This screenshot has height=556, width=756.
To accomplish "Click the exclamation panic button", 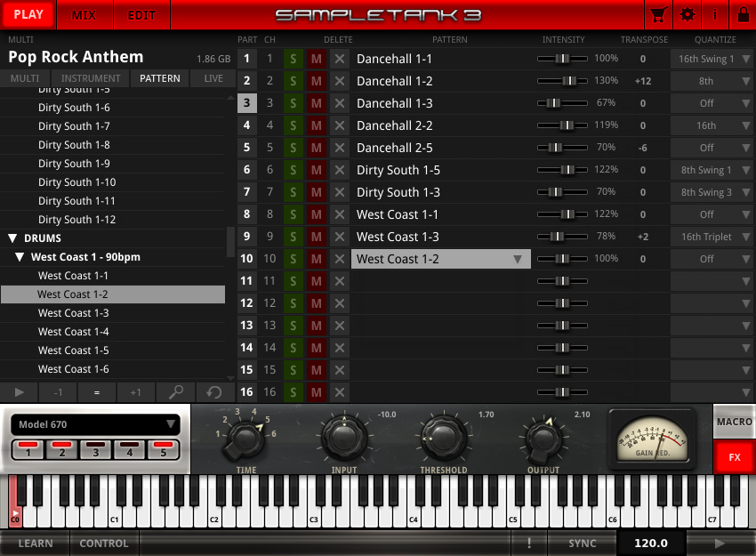I will tap(529, 543).
